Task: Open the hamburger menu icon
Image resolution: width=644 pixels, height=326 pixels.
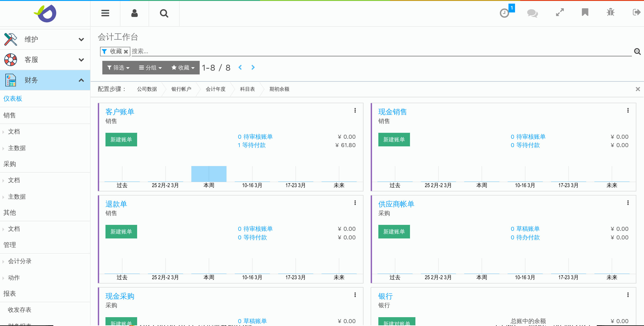Action: click(105, 13)
